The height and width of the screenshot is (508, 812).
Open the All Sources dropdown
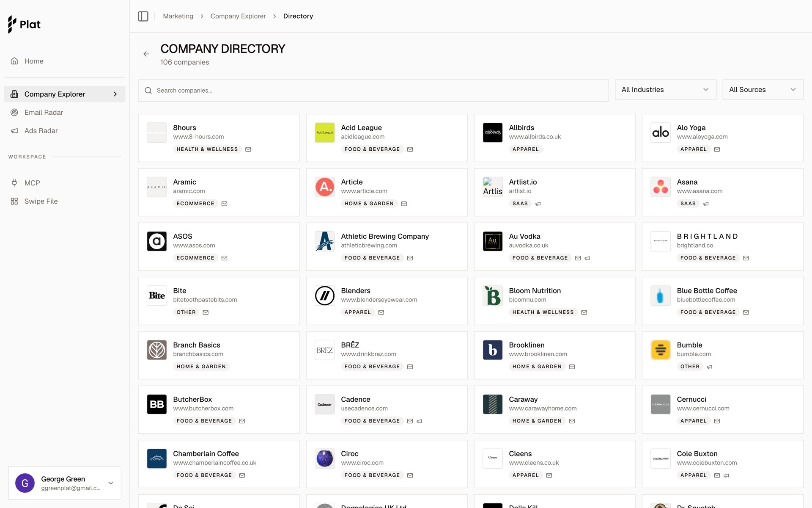[763, 89]
